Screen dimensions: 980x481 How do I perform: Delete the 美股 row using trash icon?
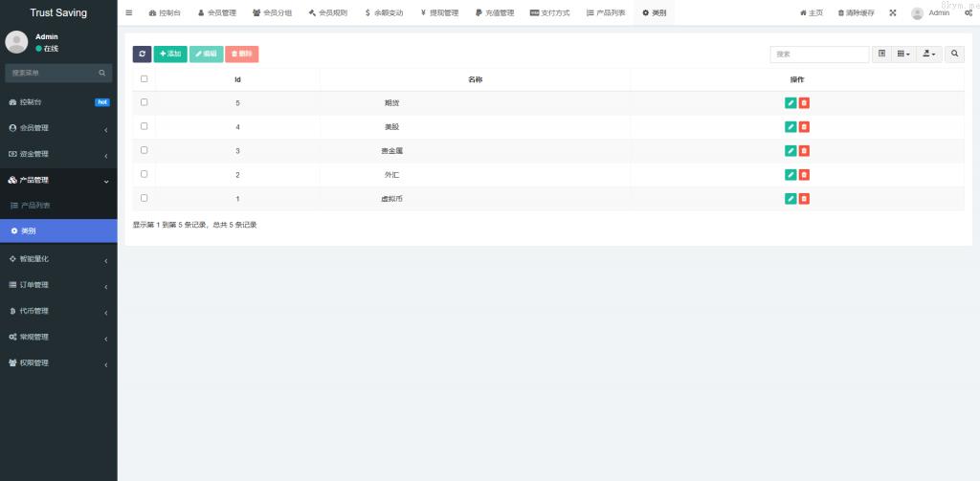[x=804, y=127]
